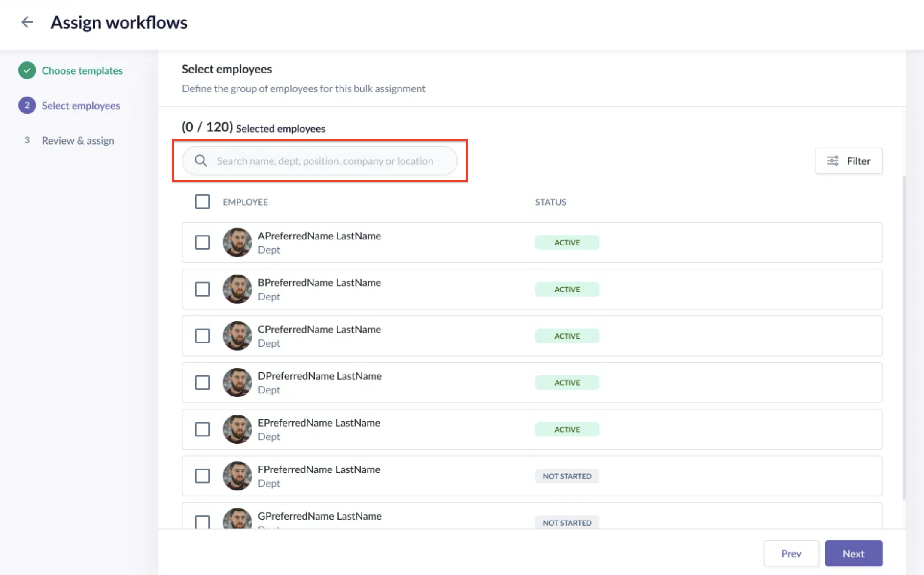The width and height of the screenshot is (924, 575).
Task: Tick the DPreferredName LastName checkbox
Action: pos(202,383)
